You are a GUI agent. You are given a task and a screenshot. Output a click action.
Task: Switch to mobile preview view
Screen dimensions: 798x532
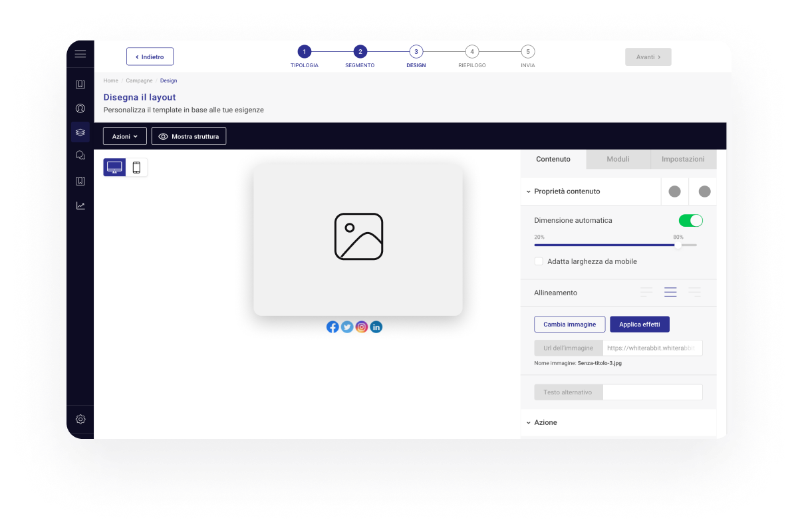click(136, 168)
